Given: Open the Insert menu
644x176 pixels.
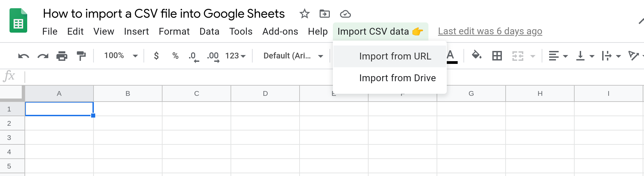Looking at the screenshot, I should point(136,32).
